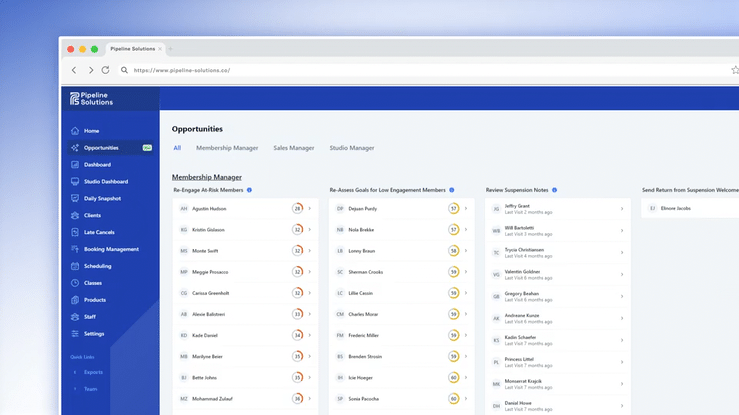
Task: Expand Nola Brekke row chevron
Action: tap(466, 230)
